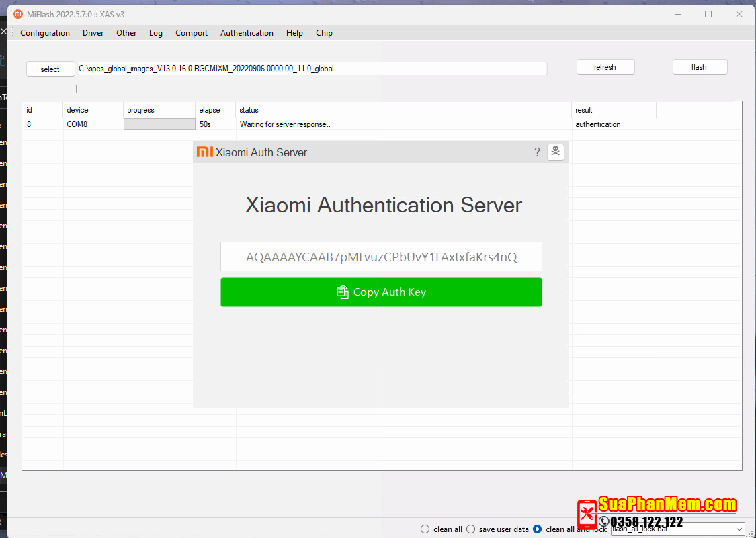The height and width of the screenshot is (538, 756).
Task: Click the Mi logo in the Xiaomi Auth Server header
Action: click(204, 152)
